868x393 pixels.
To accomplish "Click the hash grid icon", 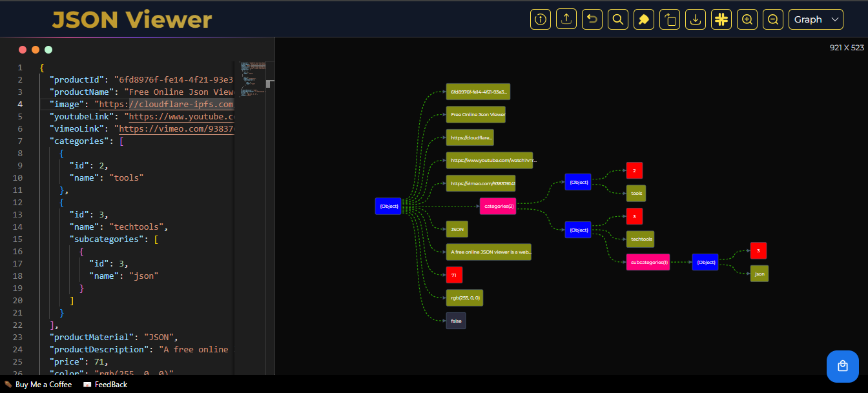I will point(721,19).
